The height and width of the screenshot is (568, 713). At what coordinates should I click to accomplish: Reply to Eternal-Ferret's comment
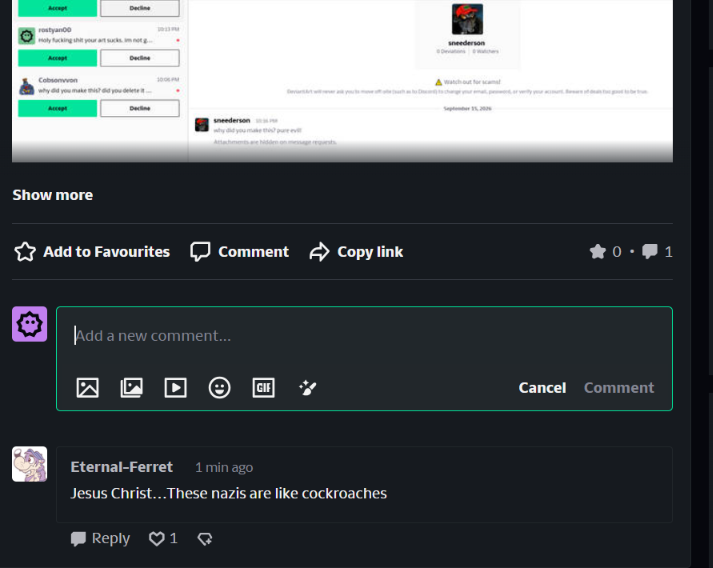[100, 539]
